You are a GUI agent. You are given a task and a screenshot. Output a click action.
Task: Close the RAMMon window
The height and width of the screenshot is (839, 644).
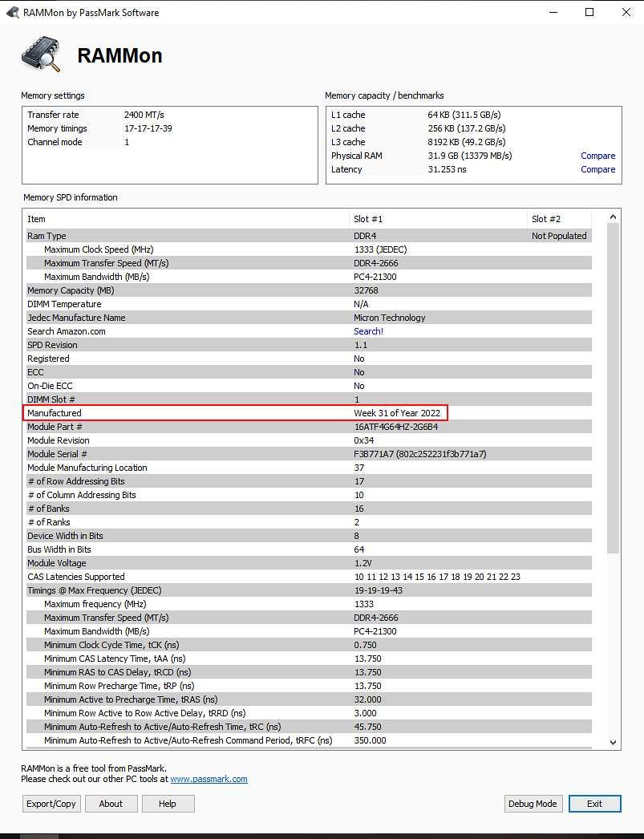coord(626,12)
